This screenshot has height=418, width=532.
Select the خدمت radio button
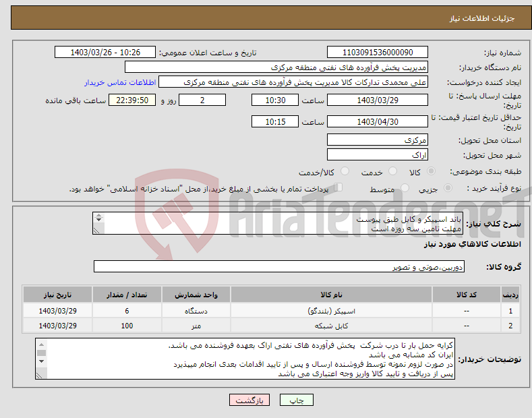pyautogui.click(x=392, y=171)
